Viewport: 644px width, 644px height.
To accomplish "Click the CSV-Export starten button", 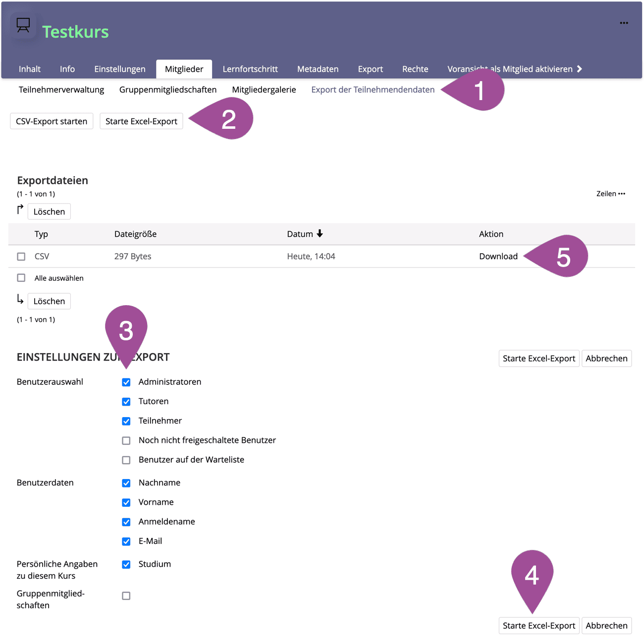I will click(x=52, y=121).
